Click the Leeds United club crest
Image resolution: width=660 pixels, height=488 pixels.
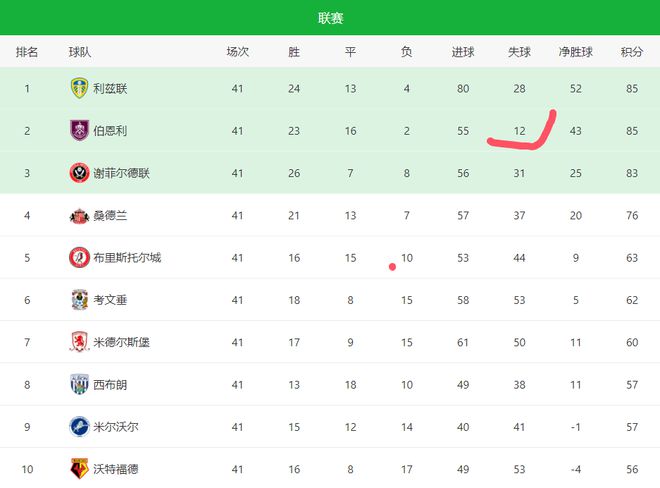pyautogui.click(x=79, y=88)
